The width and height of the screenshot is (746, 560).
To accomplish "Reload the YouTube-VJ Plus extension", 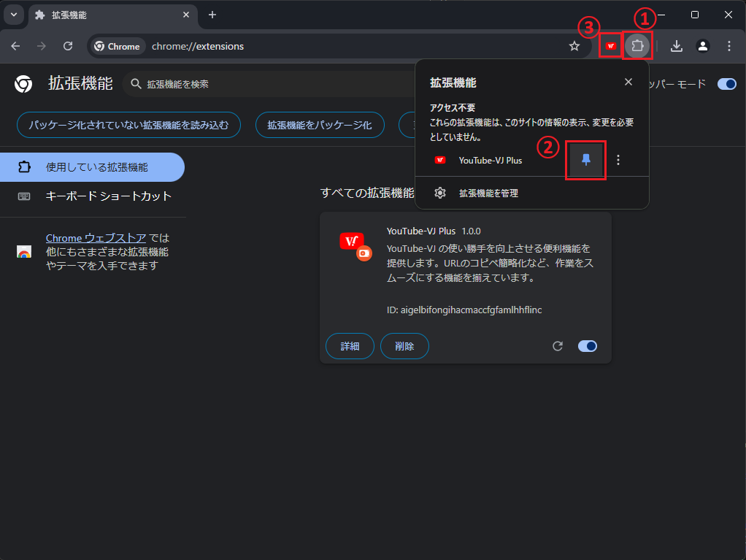I will (x=558, y=346).
